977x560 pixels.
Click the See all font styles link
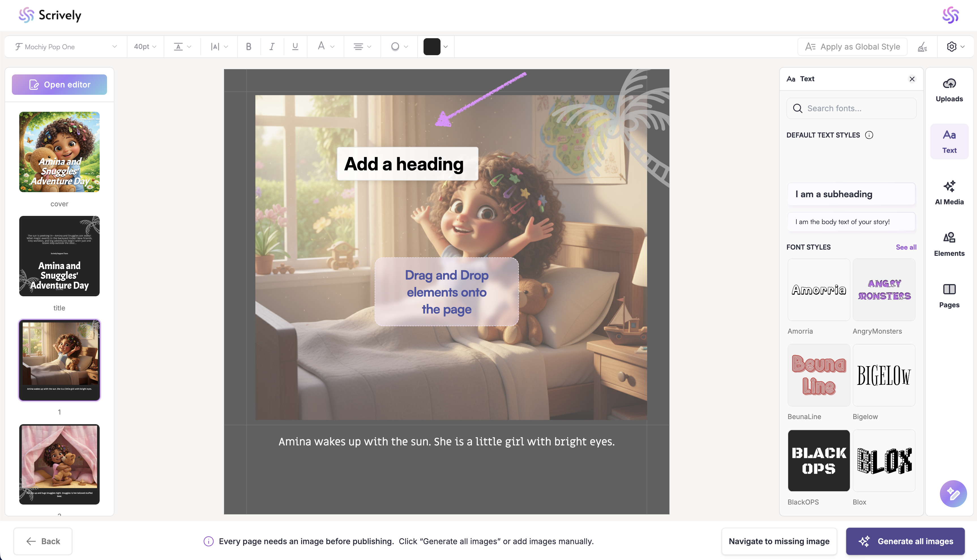coord(906,247)
